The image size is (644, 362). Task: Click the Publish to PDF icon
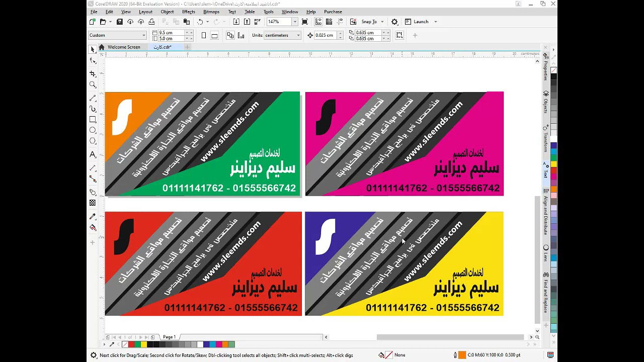(258, 22)
